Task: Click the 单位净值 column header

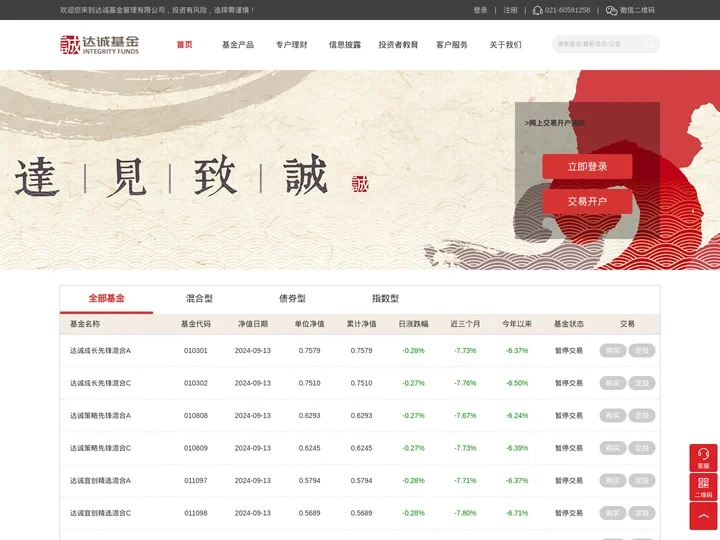Action: click(x=309, y=324)
